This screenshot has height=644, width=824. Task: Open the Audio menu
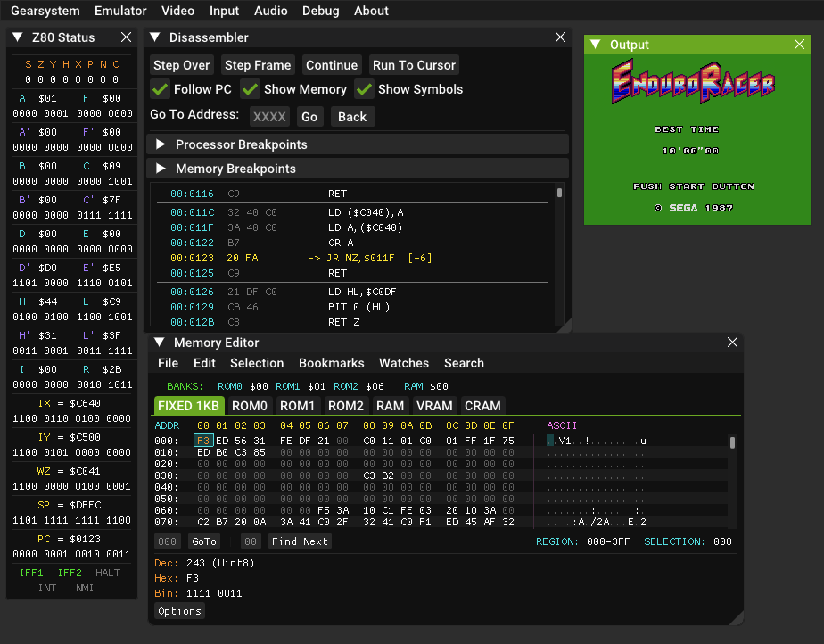pyautogui.click(x=270, y=11)
